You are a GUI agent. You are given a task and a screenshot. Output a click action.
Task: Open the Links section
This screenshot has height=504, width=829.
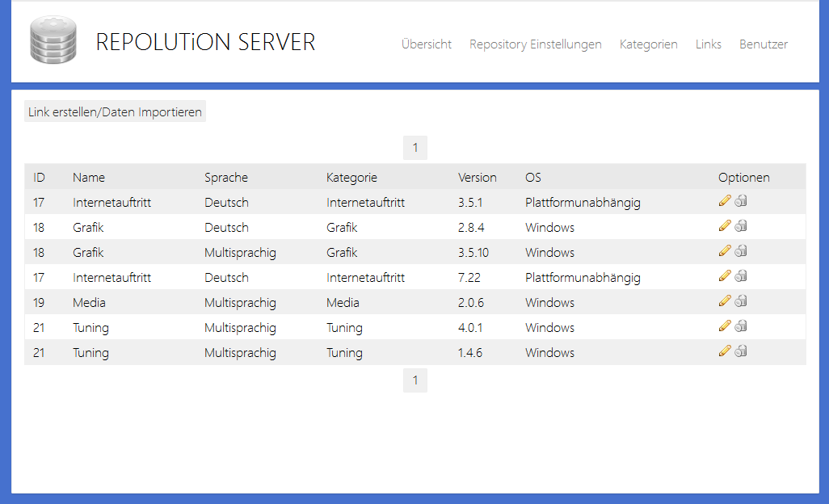(708, 44)
